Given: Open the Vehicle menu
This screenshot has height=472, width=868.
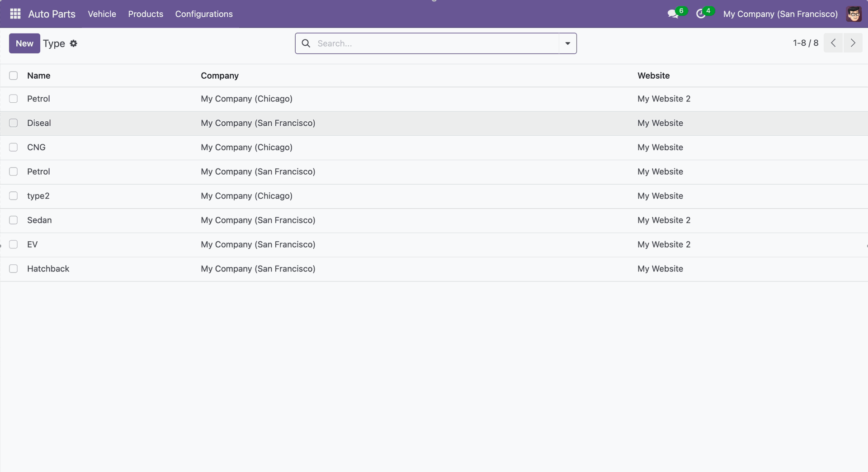Looking at the screenshot, I should 102,14.
